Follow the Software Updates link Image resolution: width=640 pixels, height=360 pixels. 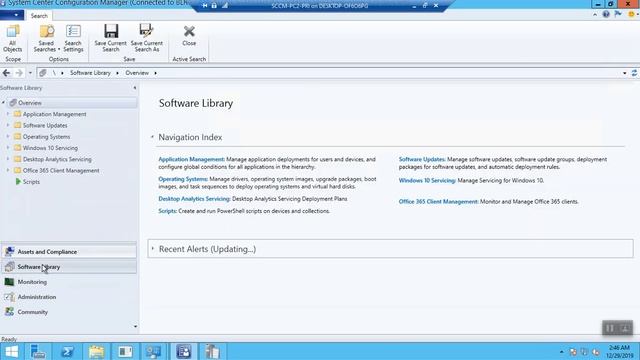[x=422, y=160]
